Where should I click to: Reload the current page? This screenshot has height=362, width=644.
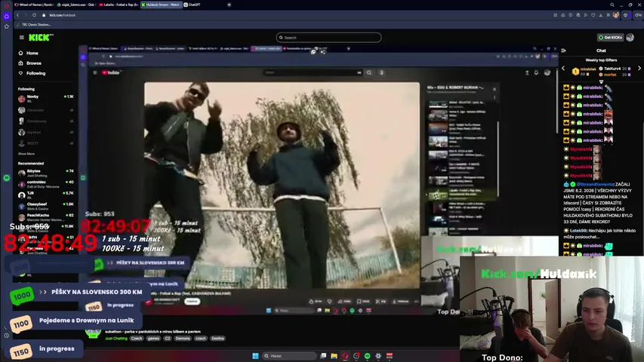(x=34, y=15)
